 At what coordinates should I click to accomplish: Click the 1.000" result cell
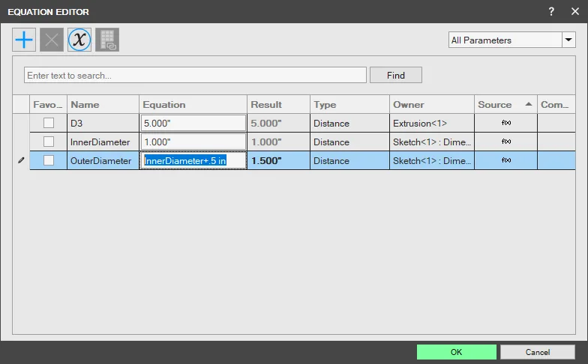(x=279, y=142)
